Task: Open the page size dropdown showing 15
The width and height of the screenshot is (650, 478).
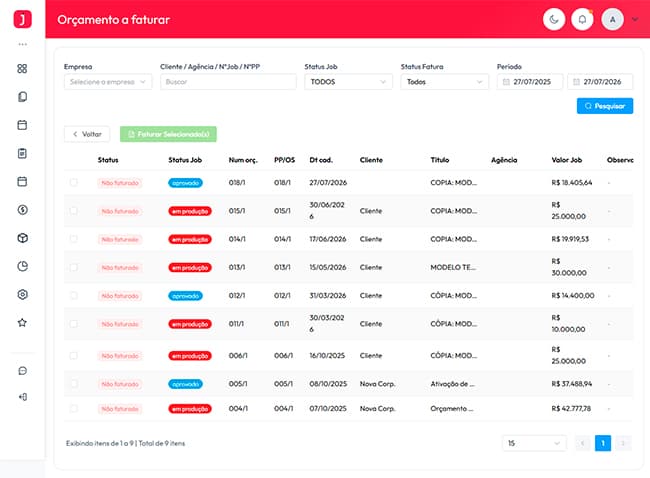Action: point(534,443)
